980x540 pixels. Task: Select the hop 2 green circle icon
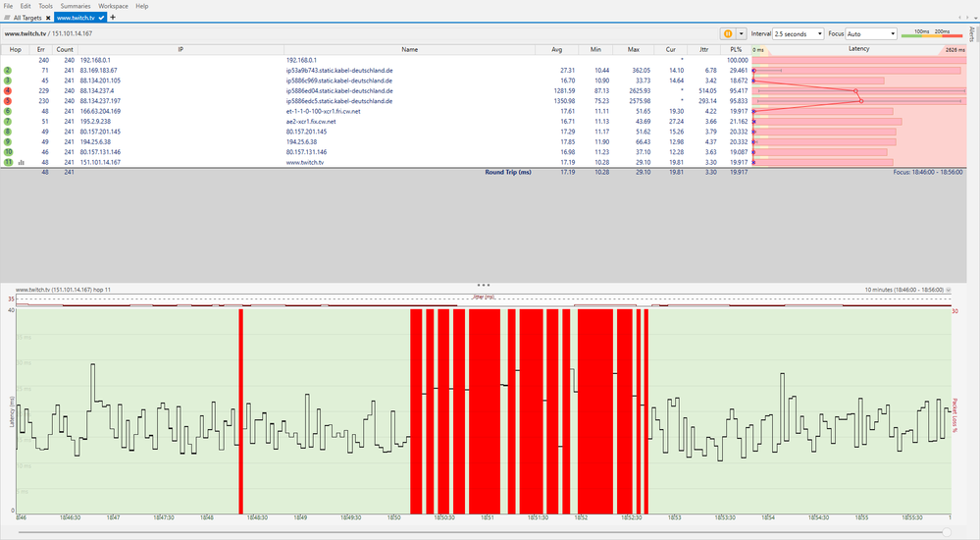click(8, 71)
